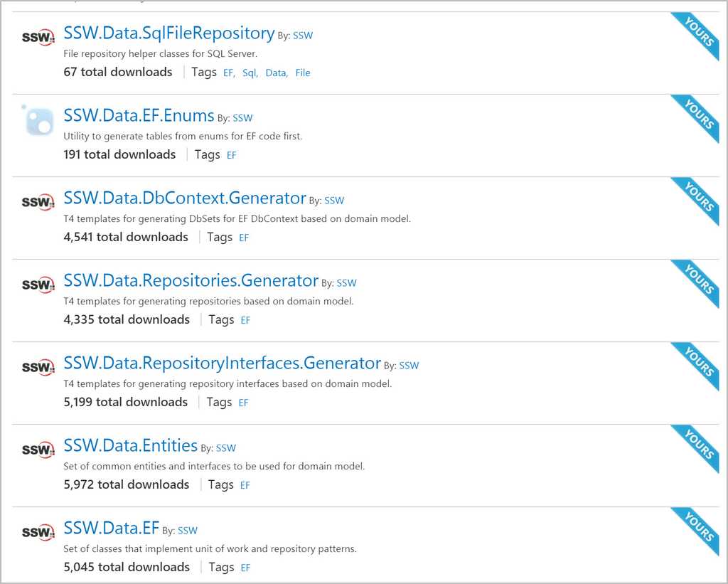View the SSW.Data.Entities package details

[130, 446]
